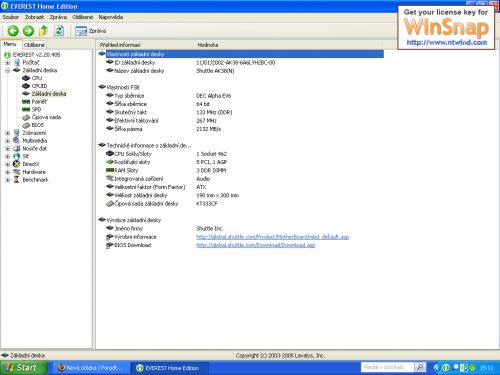Switch to the Oblíbené tab in the panel
Viewport: 500px width, 375px height.
click(34, 45)
